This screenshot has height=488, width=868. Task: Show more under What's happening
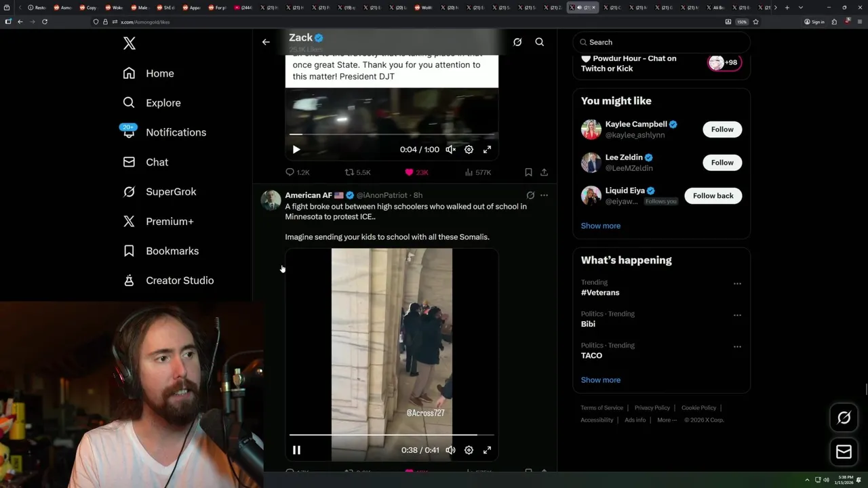(601, 380)
